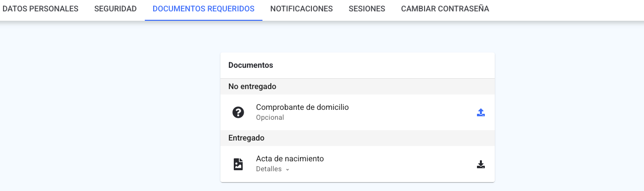Click the No entregado section header
This screenshot has height=191, width=644.
pos(357,87)
